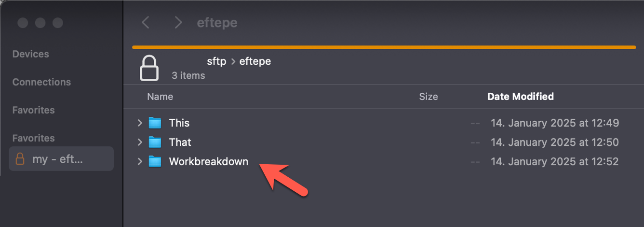Click the back navigation arrow
The height and width of the screenshot is (227, 644).
click(x=145, y=22)
